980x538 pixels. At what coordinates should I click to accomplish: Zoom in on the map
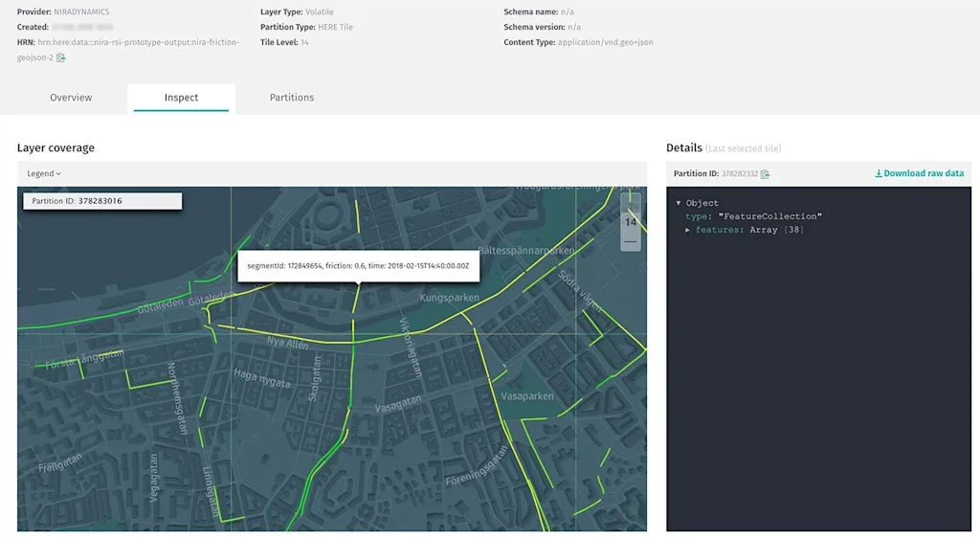pos(631,202)
